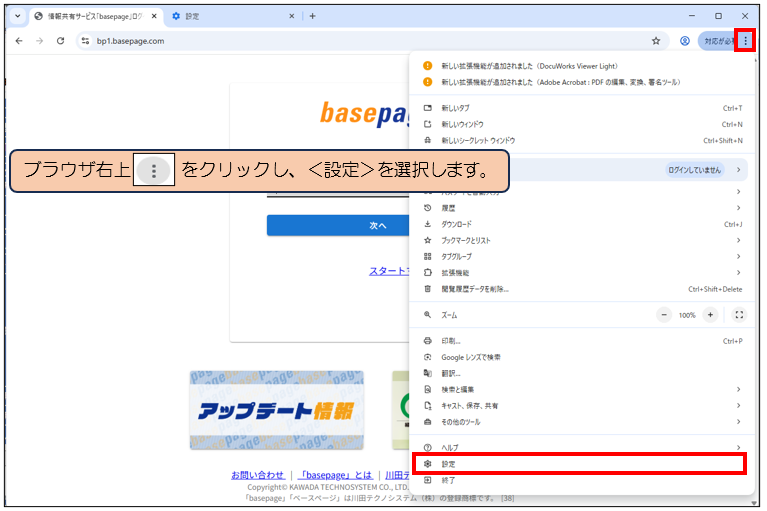
Task: Expand the 履歴 (History) submenu
Action: [580, 208]
